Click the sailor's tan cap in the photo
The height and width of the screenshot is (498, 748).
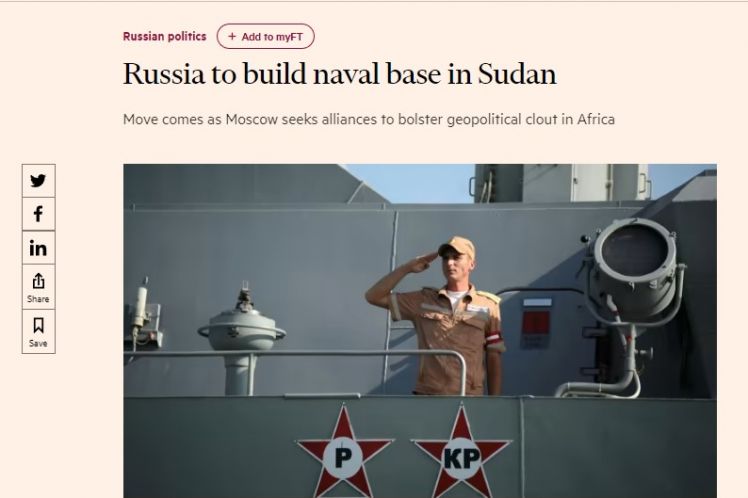tap(457, 248)
